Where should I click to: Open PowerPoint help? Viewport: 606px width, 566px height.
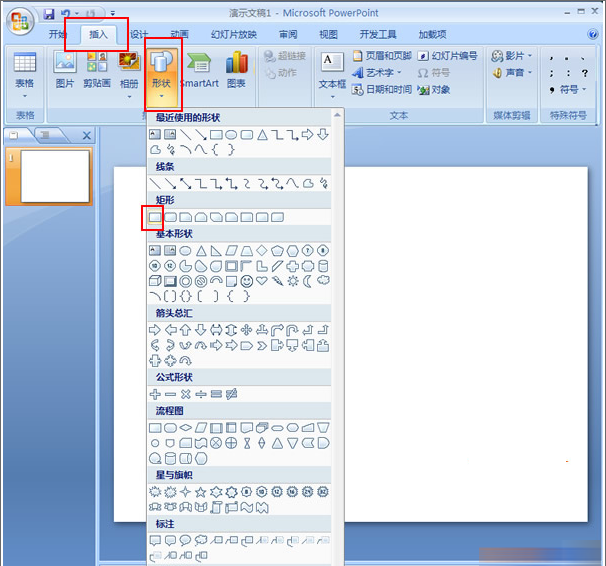coord(593,34)
